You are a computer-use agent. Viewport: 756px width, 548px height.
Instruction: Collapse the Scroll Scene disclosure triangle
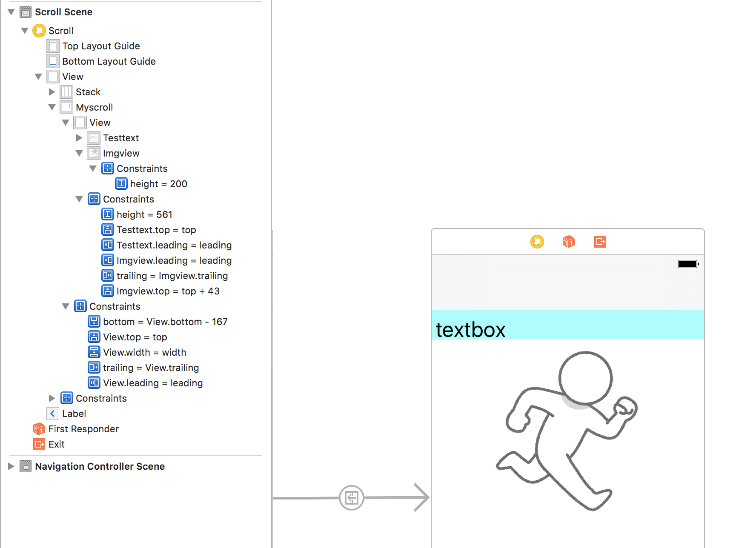[11, 12]
